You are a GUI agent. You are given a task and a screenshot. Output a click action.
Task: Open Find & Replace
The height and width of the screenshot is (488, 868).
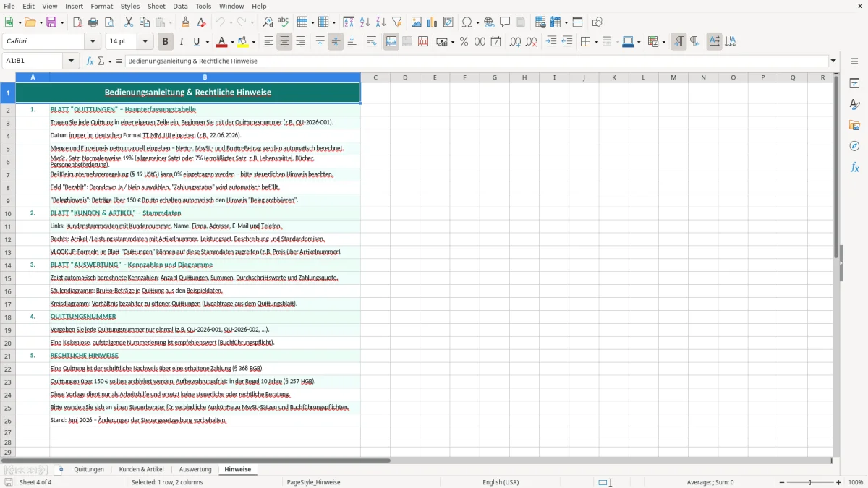(268, 22)
